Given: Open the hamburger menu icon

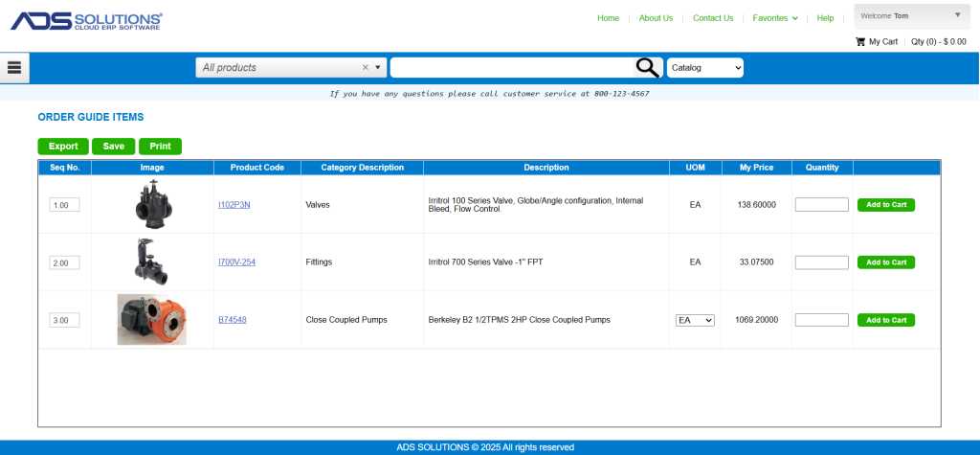Looking at the screenshot, I should click(x=14, y=68).
